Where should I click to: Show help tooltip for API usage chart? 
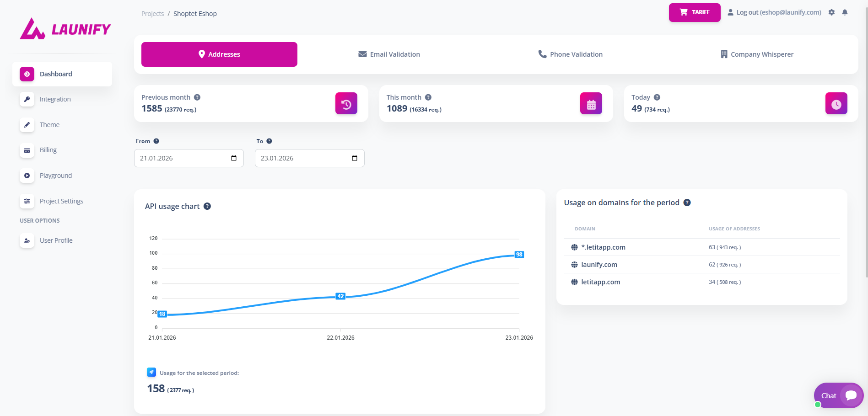tap(207, 206)
